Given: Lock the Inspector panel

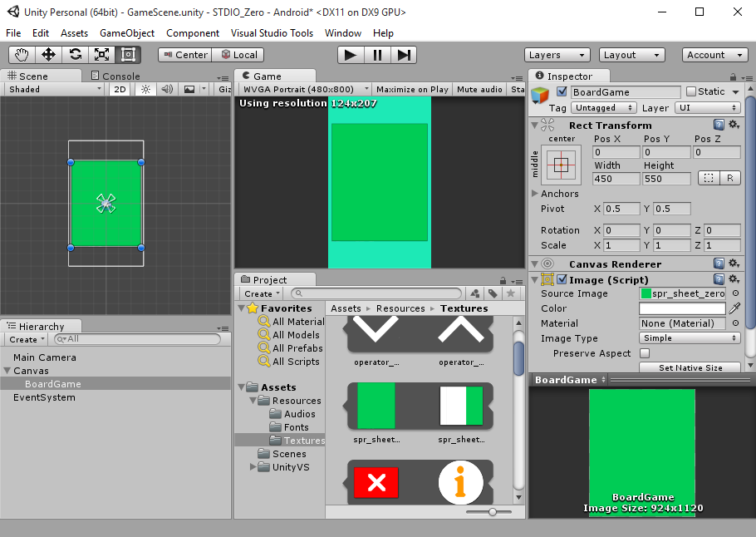Looking at the screenshot, I should [733, 77].
